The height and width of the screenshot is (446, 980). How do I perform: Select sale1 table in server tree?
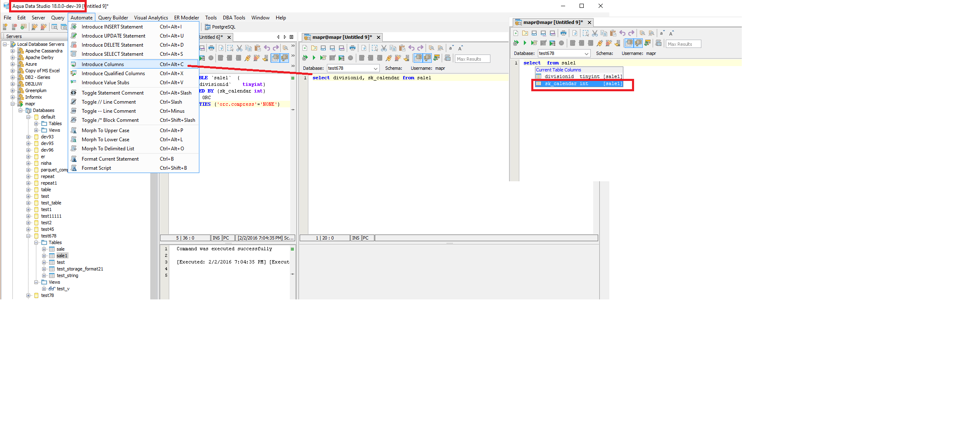click(62, 256)
